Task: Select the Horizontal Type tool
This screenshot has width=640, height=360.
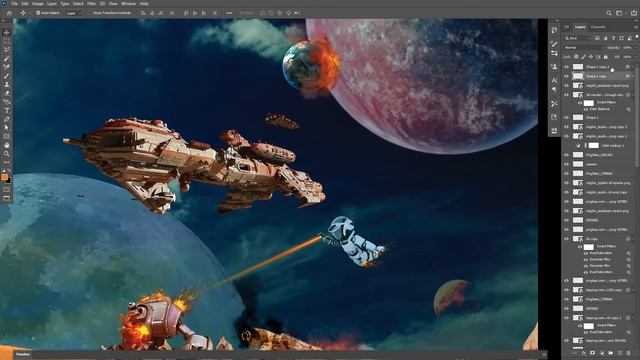Action: (x=7, y=111)
